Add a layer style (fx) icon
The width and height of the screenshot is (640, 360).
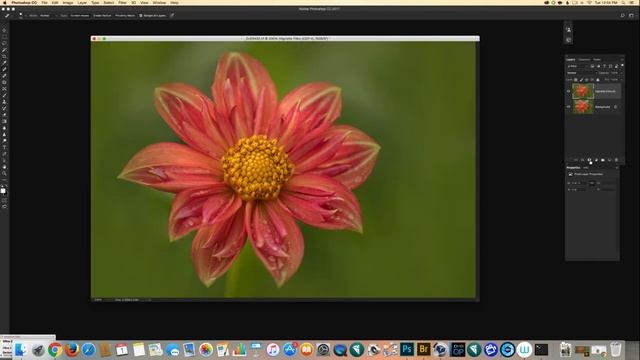pos(582,160)
